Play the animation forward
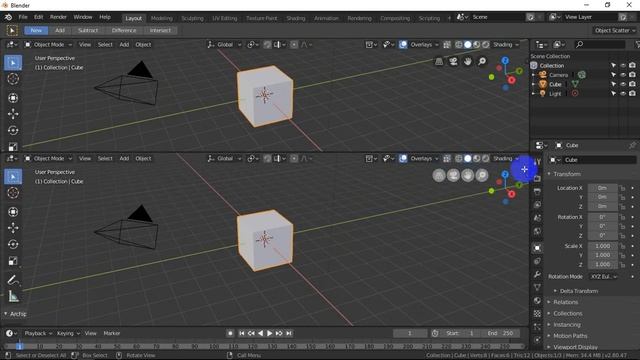640x360 pixels. pyautogui.click(x=269, y=333)
